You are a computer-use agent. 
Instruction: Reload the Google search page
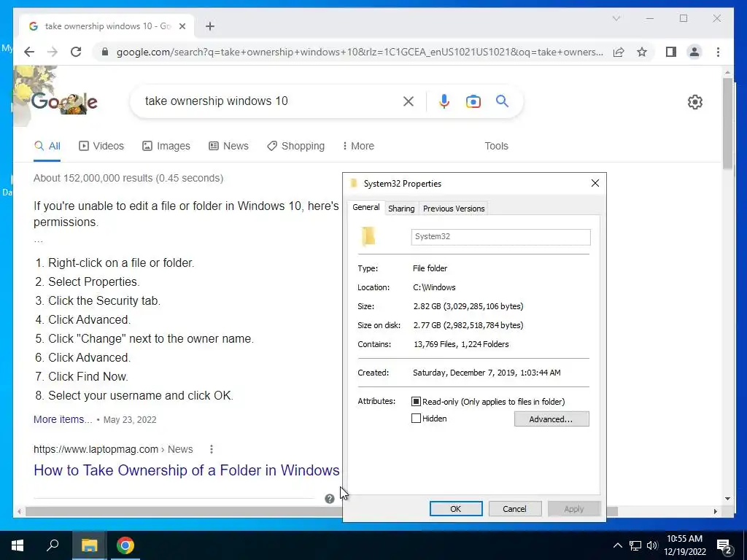click(x=76, y=52)
